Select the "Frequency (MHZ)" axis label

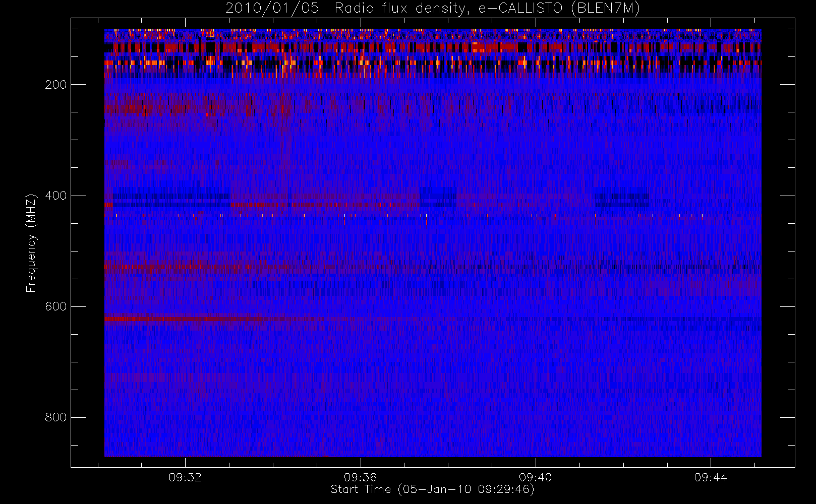(x=31, y=243)
